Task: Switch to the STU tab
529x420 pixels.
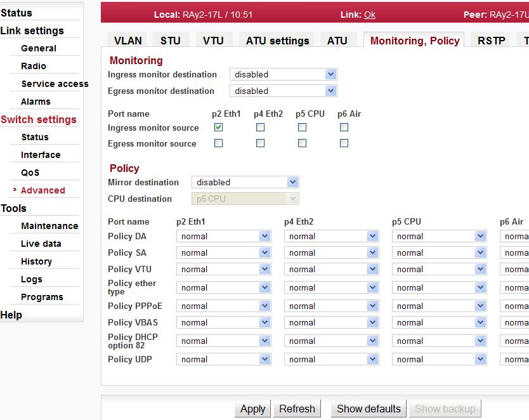Action: click(x=171, y=41)
